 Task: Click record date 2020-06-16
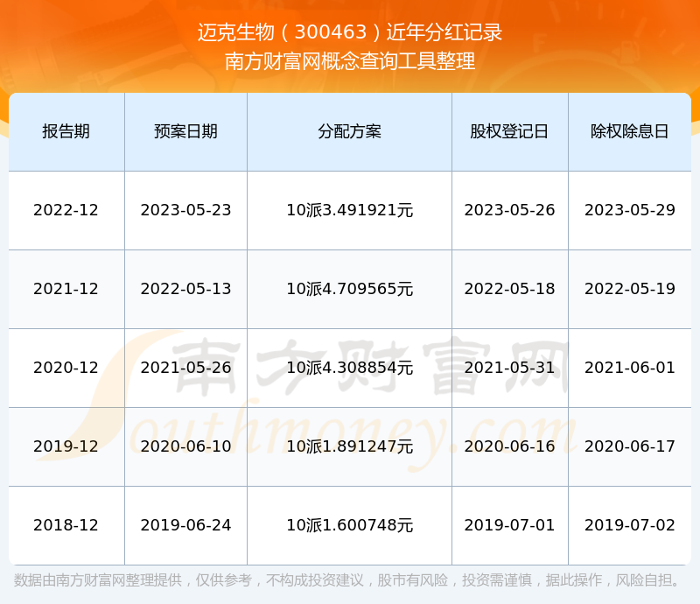pos(509,446)
